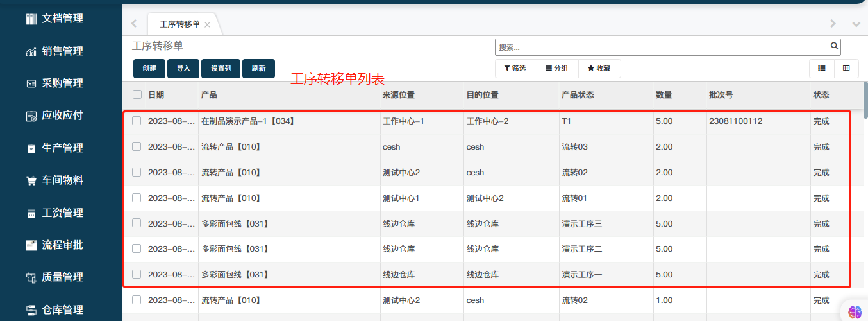The width and height of the screenshot is (868, 321).
Task: Check the row for 在制品演示产品-1【034】
Action: [137, 121]
